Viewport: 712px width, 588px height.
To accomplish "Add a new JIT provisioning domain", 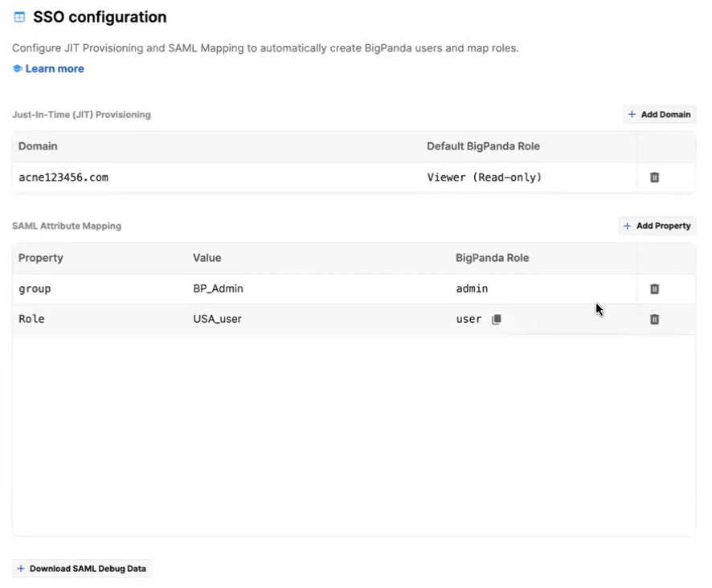I will [x=659, y=114].
